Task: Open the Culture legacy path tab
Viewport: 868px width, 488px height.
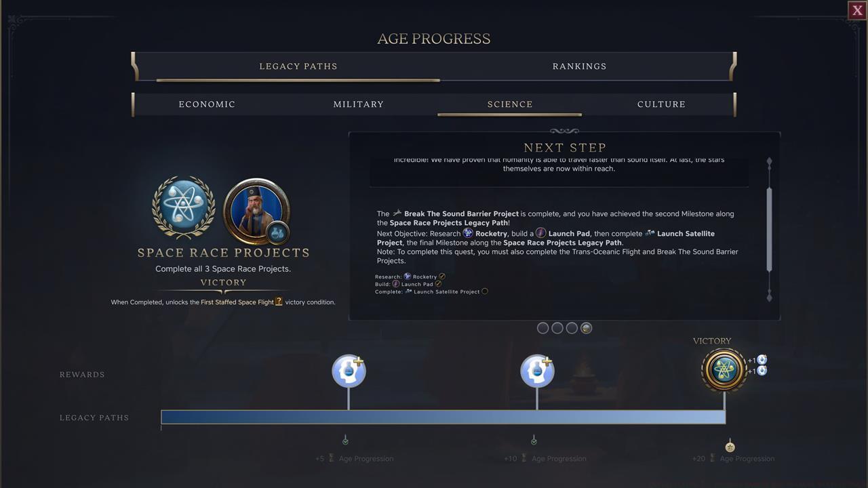Action: pyautogui.click(x=661, y=104)
